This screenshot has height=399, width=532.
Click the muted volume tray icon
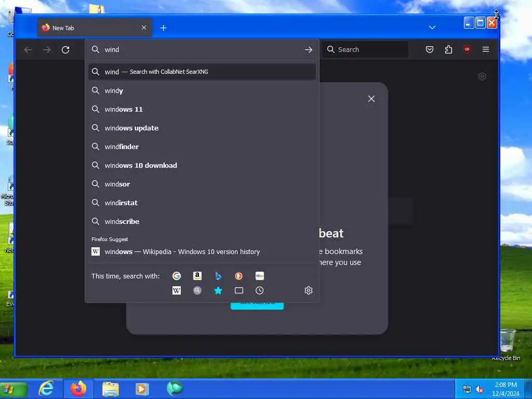click(480, 390)
